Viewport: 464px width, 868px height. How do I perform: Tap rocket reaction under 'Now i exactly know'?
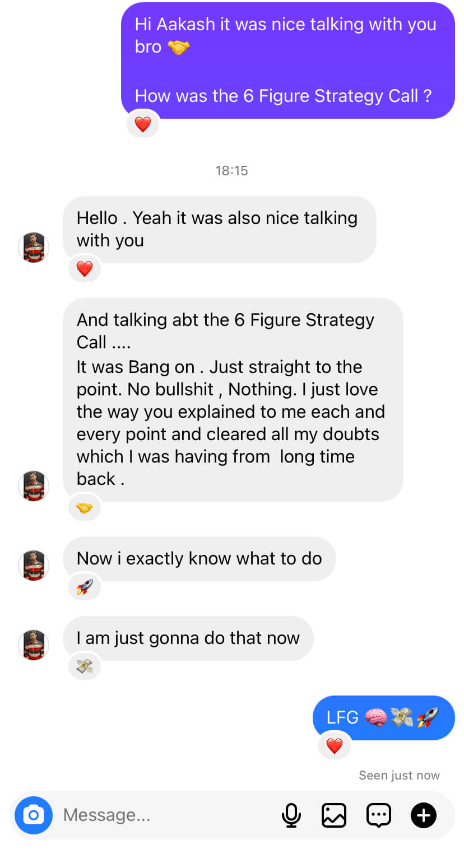click(85, 587)
